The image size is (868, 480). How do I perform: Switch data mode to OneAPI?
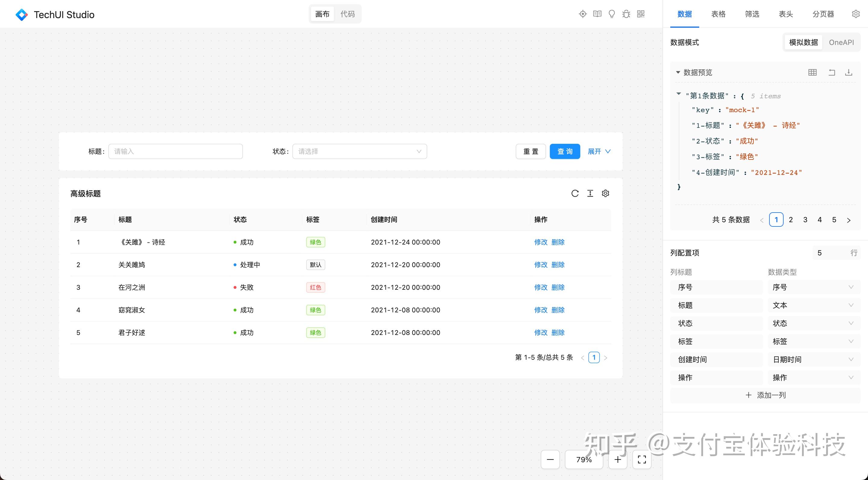click(x=841, y=42)
